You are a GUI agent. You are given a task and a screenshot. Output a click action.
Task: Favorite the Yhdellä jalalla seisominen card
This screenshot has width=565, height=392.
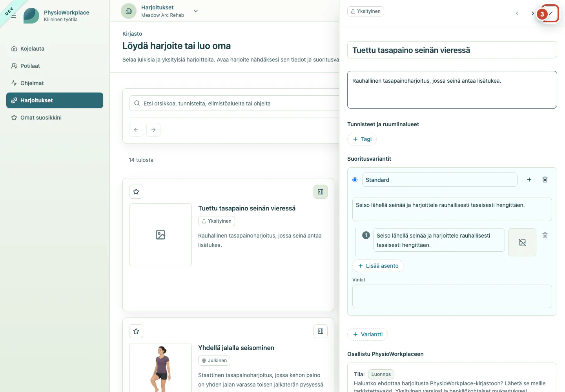click(x=136, y=331)
